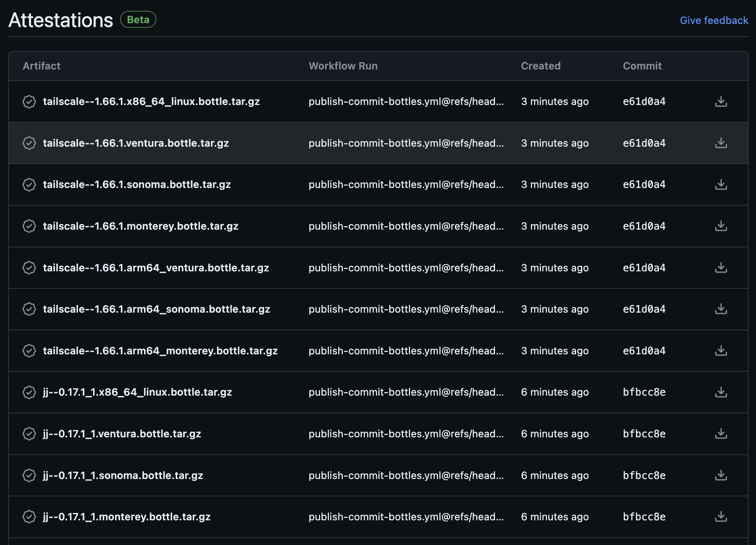
Task: Download attestation for tailscale--1.66.1.monterey.bottle.tar.gz
Action: pos(721,226)
